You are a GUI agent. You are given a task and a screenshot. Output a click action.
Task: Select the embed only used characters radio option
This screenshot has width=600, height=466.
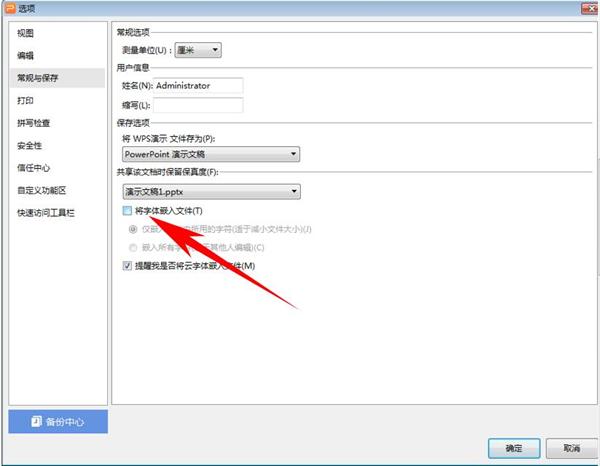[133, 229]
